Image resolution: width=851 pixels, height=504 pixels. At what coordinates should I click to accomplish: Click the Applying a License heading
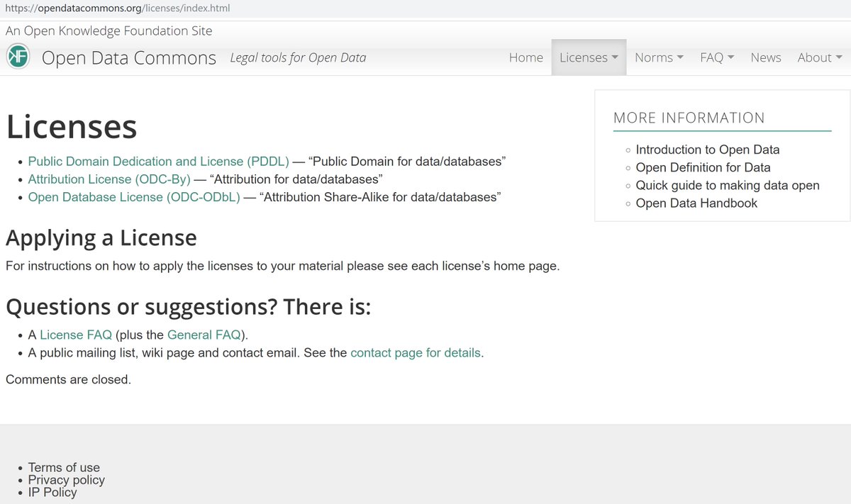(101, 237)
